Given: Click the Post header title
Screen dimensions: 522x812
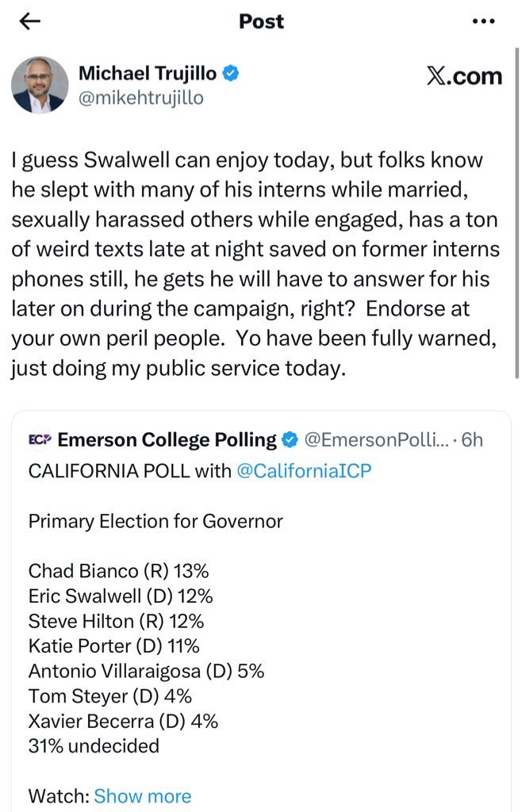Looking at the screenshot, I should coord(261,21).
